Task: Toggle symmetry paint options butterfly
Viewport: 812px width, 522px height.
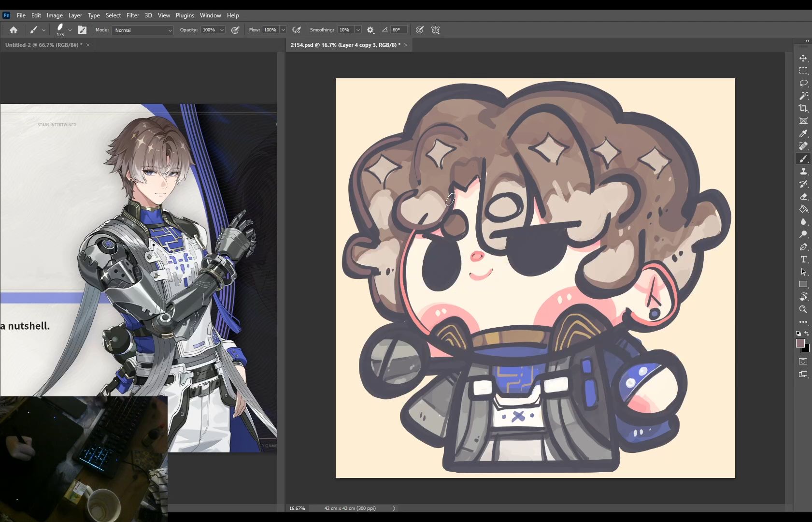Action: click(436, 30)
